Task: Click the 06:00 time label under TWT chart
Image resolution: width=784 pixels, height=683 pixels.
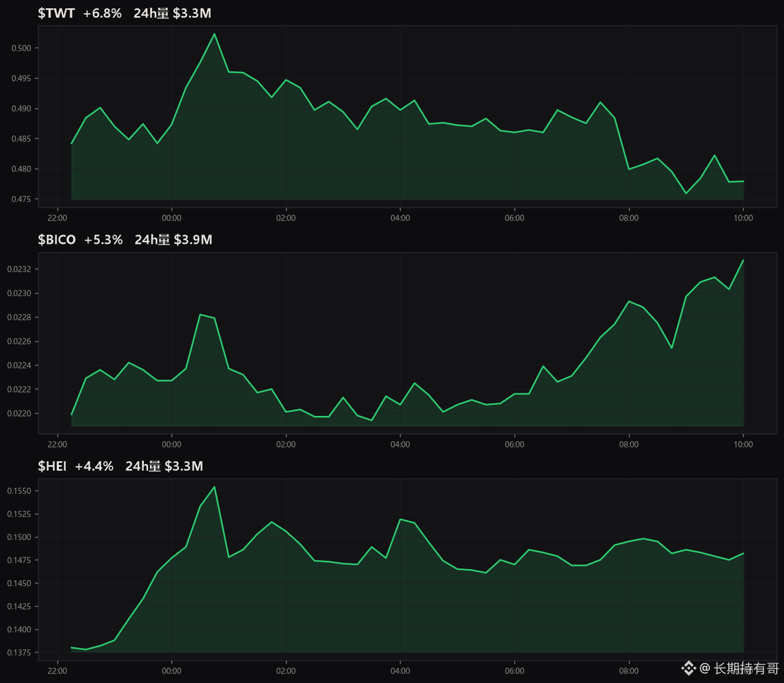Action: (x=515, y=218)
